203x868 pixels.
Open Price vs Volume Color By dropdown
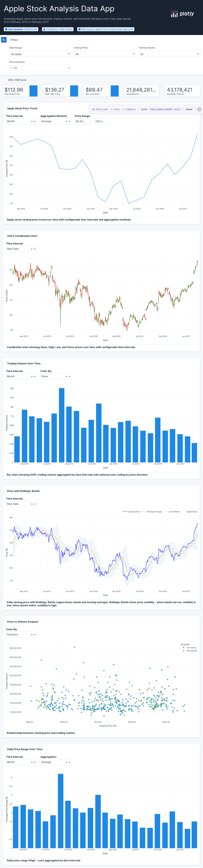[21, 635]
